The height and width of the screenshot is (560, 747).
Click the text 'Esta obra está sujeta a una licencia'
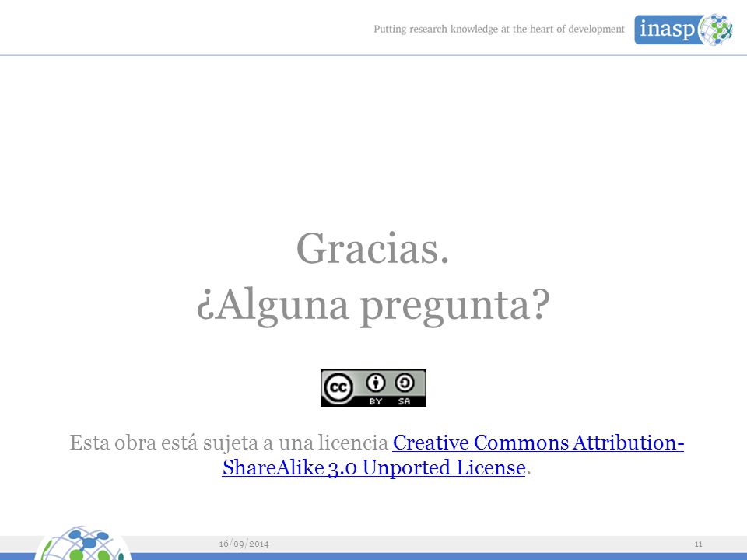tap(229, 443)
